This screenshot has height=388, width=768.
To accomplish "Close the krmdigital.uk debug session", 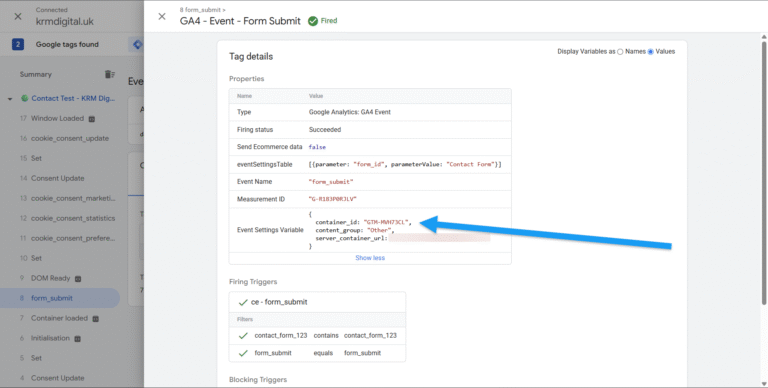I will coord(18,16).
